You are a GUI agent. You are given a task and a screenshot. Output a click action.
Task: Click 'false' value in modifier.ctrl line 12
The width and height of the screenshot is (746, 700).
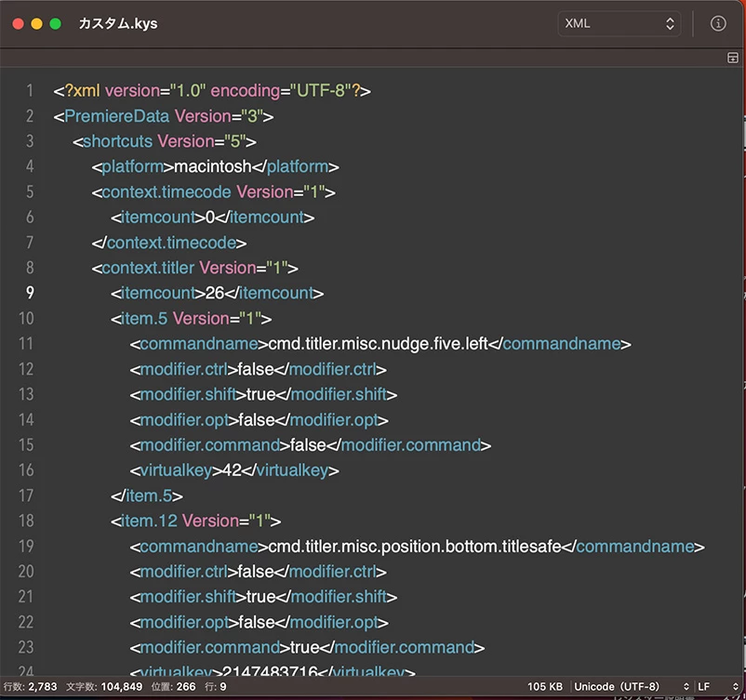256,369
